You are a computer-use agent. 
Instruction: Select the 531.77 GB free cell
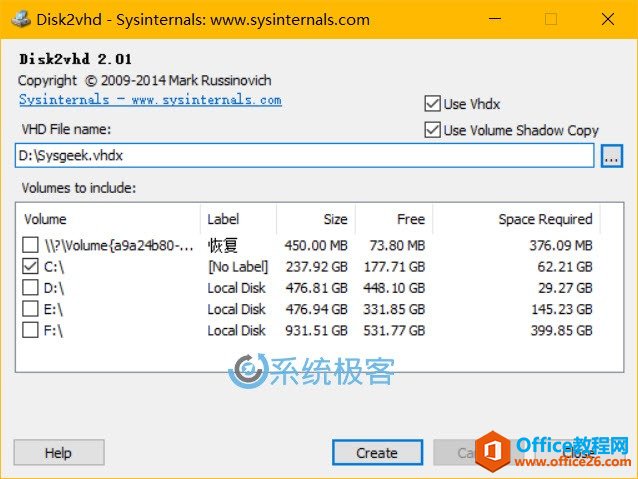pyautogui.click(x=394, y=330)
